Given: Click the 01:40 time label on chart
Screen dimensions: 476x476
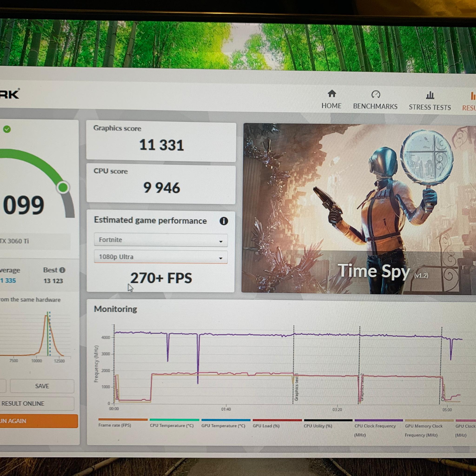Looking at the screenshot, I should (226, 409).
